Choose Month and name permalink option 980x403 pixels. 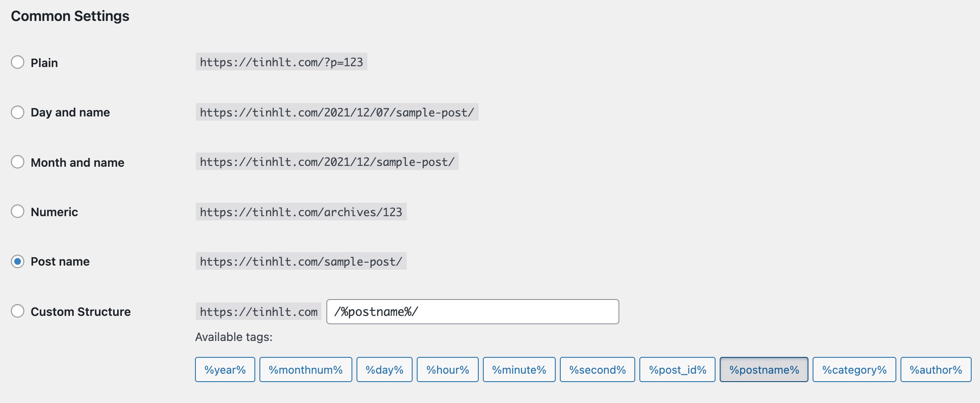(x=18, y=162)
